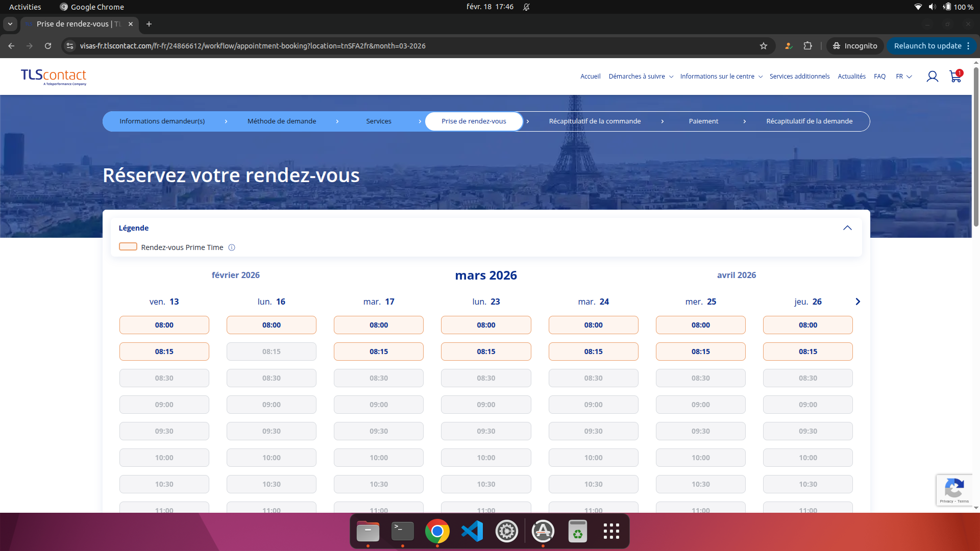This screenshot has width=980, height=551.
Task: Click the muted notifications bell icon
Action: tap(527, 7)
